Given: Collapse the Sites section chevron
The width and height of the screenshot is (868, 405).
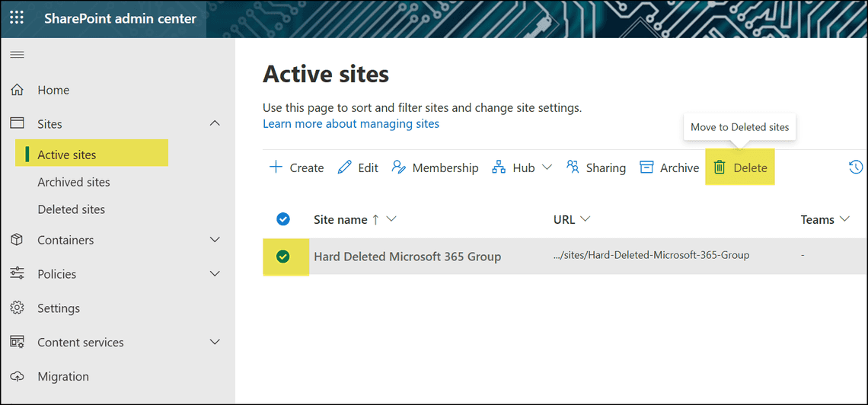Looking at the screenshot, I should click(215, 124).
